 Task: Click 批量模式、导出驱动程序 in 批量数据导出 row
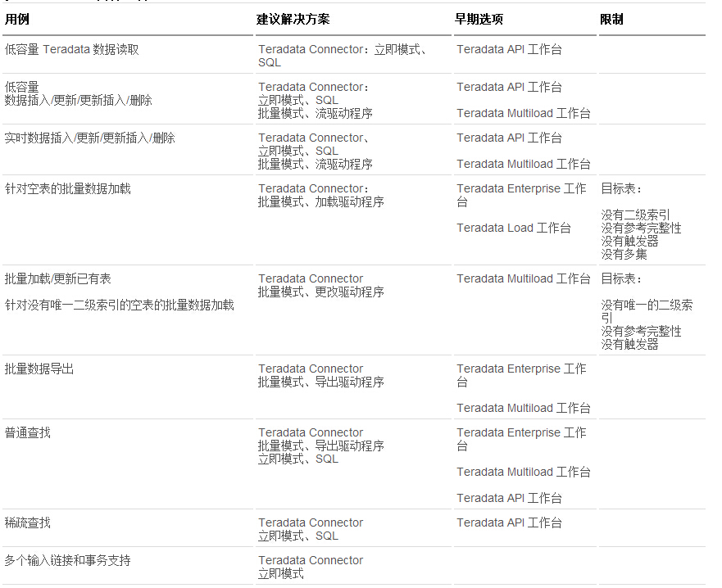click(x=321, y=382)
